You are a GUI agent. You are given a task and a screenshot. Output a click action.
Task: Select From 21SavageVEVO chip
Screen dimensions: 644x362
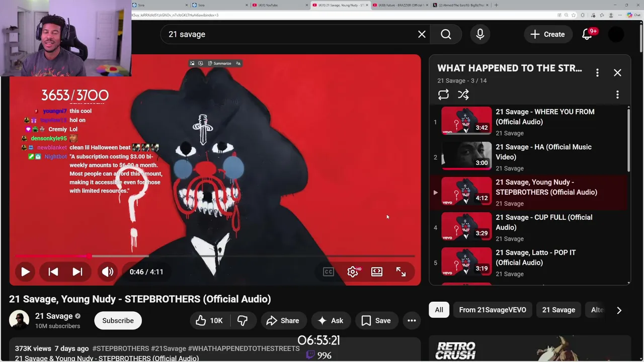(x=493, y=310)
